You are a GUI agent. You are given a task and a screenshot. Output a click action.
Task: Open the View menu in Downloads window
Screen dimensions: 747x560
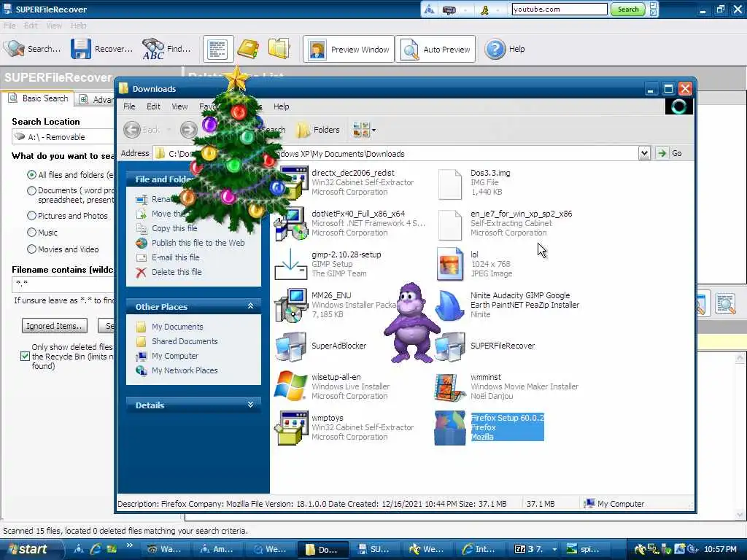pos(179,106)
